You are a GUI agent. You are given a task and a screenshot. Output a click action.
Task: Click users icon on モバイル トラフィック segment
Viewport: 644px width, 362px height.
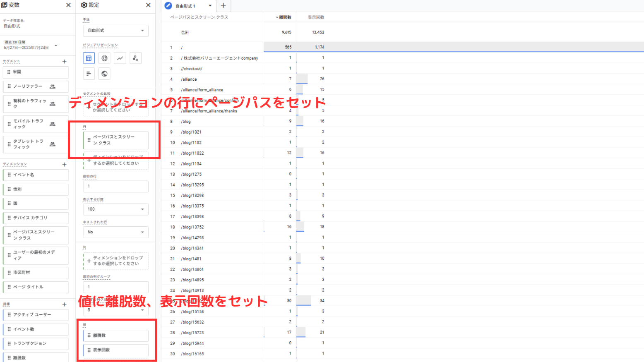(53, 124)
